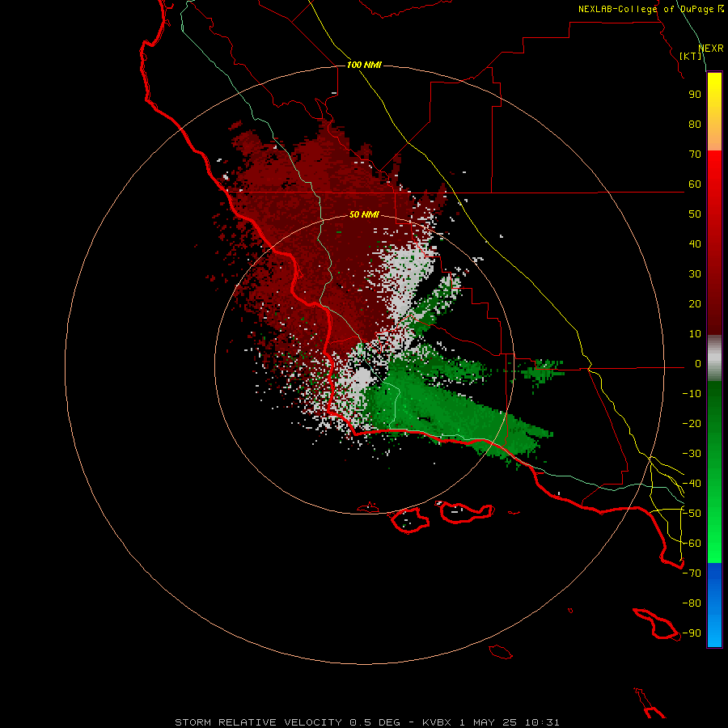Select the 70 value on velocity scale
This screenshot has height=728, width=728.
[x=695, y=154]
